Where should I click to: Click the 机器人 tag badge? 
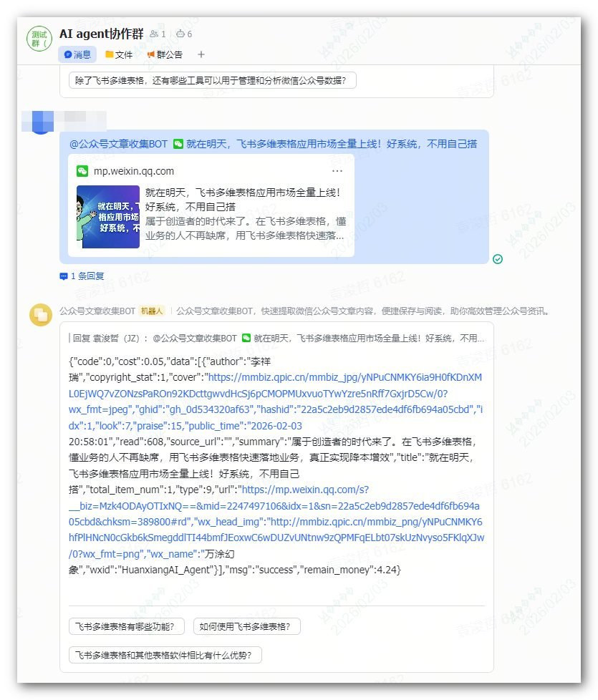tap(152, 311)
